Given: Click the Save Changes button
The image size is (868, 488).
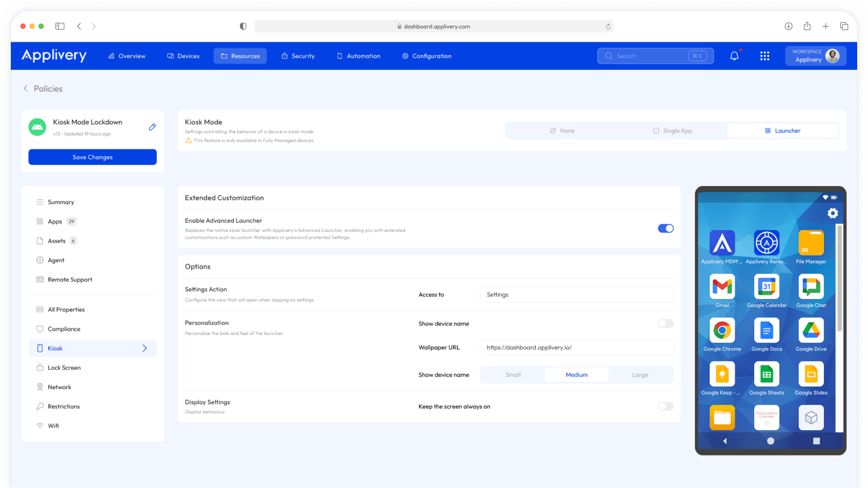Looking at the screenshot, I should (92, 157).
